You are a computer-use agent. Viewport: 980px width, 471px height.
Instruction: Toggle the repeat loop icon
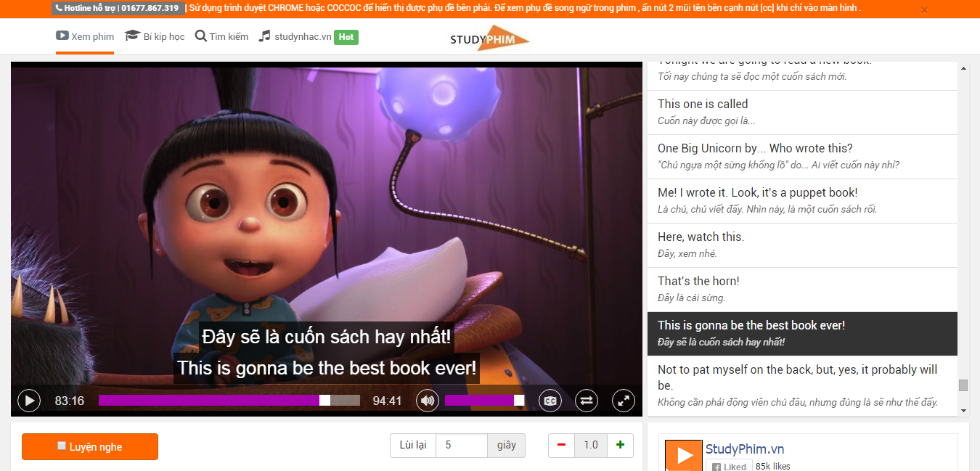pyautogui.click(x=587, y=401)
